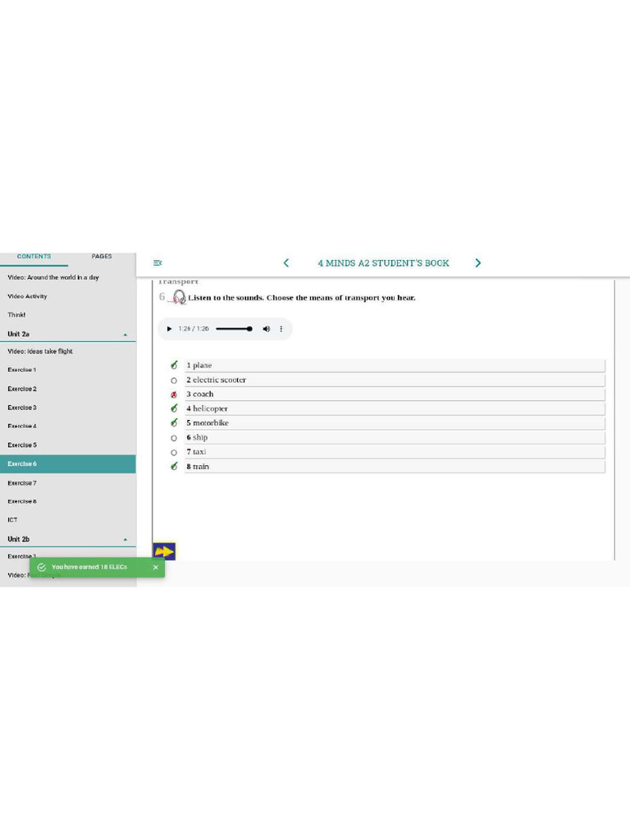
Task: Select the radio for 1 plane
Action: coord(174,365)
